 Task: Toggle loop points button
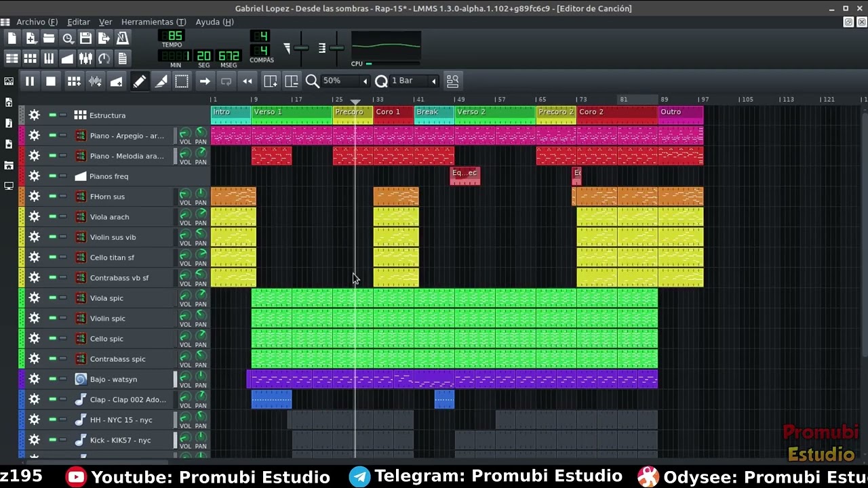coord(226,81)
